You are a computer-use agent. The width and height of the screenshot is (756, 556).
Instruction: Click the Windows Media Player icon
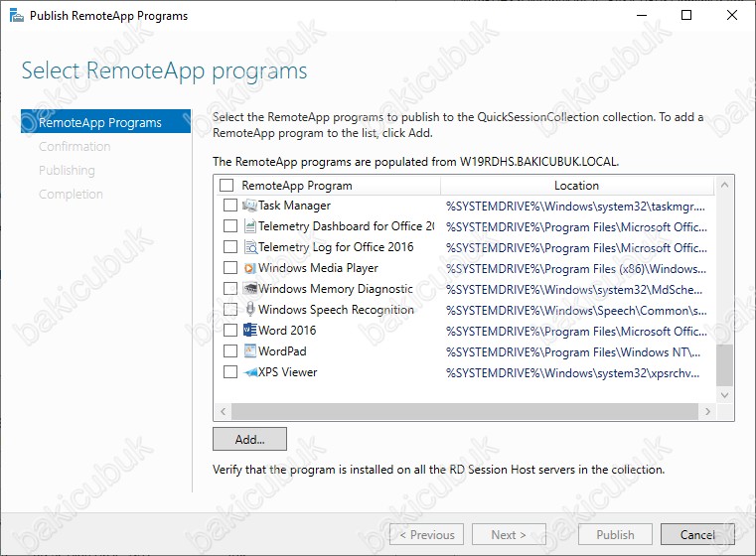click(249, 268)
